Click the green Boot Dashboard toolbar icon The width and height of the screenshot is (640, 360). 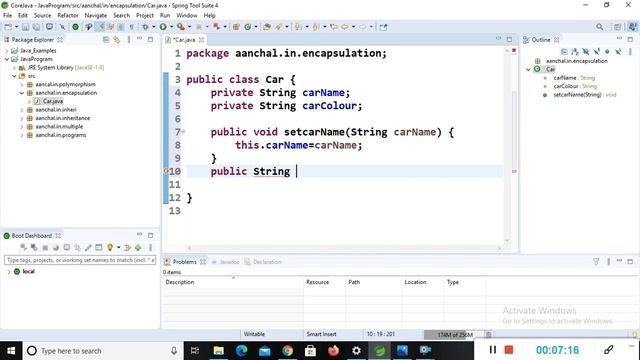coord(75,27)
